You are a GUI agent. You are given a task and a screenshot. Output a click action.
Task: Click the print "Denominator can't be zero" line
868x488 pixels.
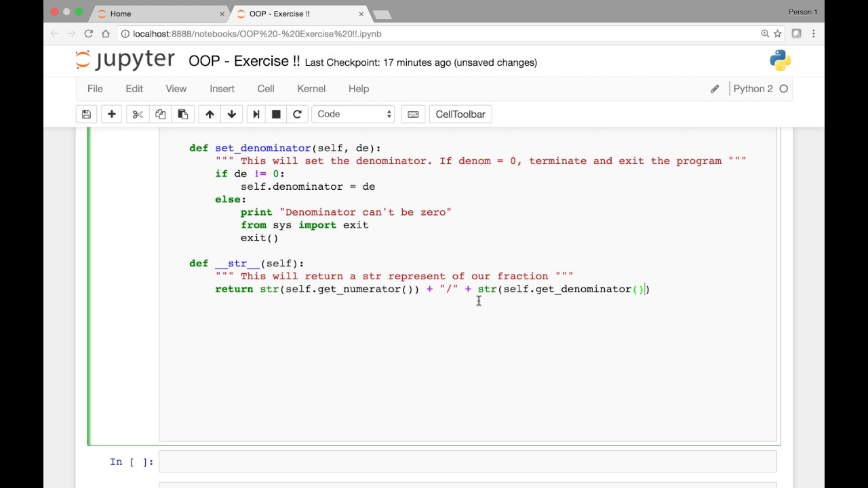pos(346,212)
